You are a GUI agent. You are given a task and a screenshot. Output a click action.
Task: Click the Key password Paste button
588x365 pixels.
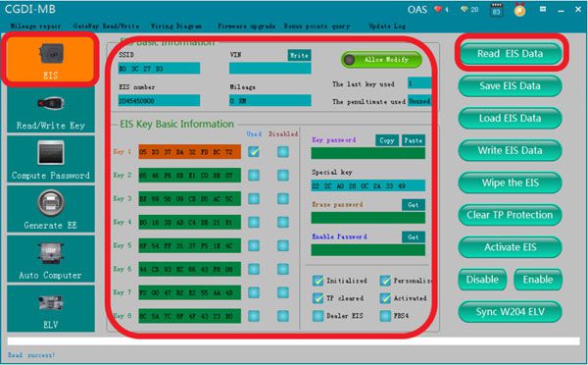[x=414, y=140]
